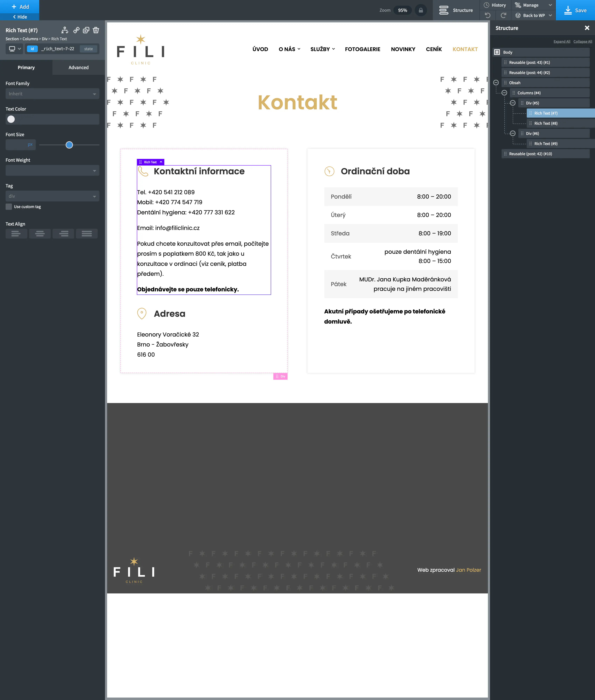Duplicate Rich Text using the copy icon

click(x=86, y=30)
